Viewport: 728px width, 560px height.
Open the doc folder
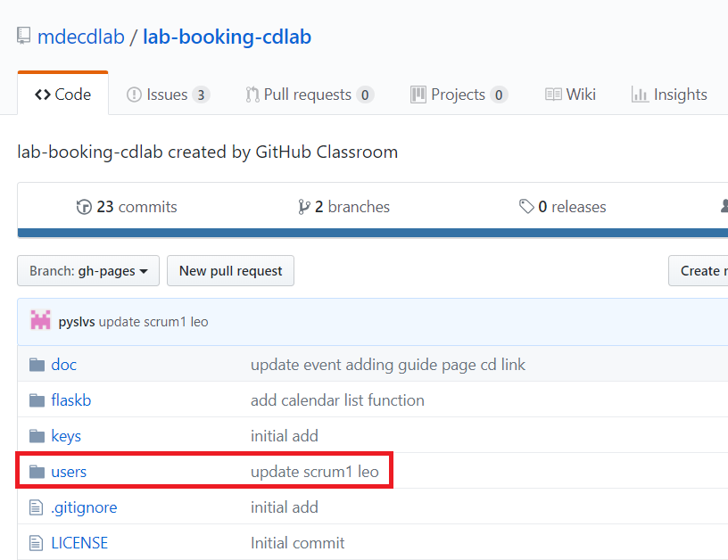(x=63, y=365)
